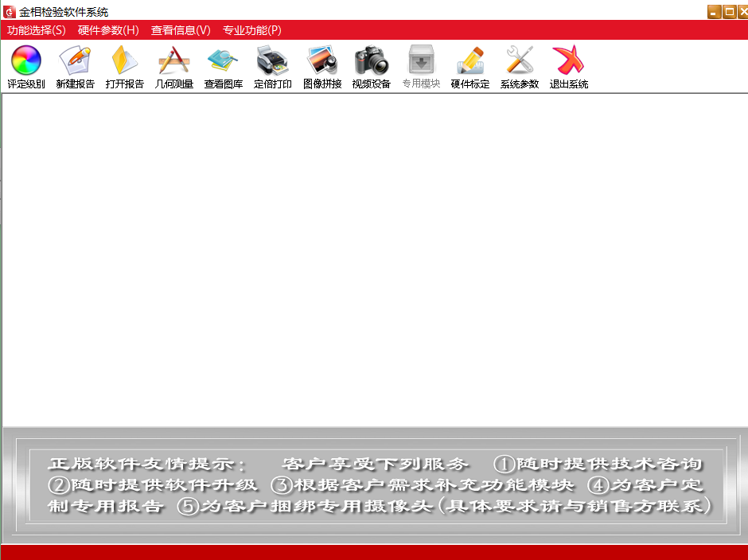Open the 专业功能(P) menu
Image resolution: width=748 pixels, height=560 pixels.
click(251, 30)
